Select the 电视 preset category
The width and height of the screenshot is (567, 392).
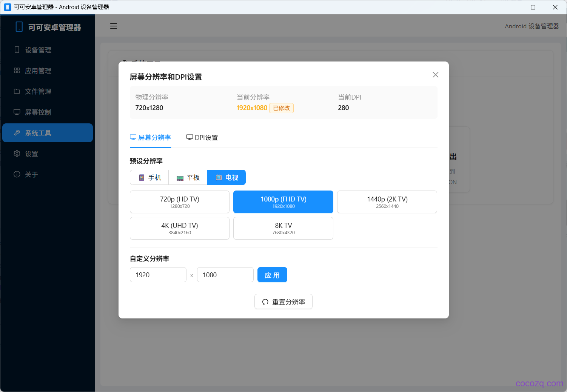click(226, 177)
